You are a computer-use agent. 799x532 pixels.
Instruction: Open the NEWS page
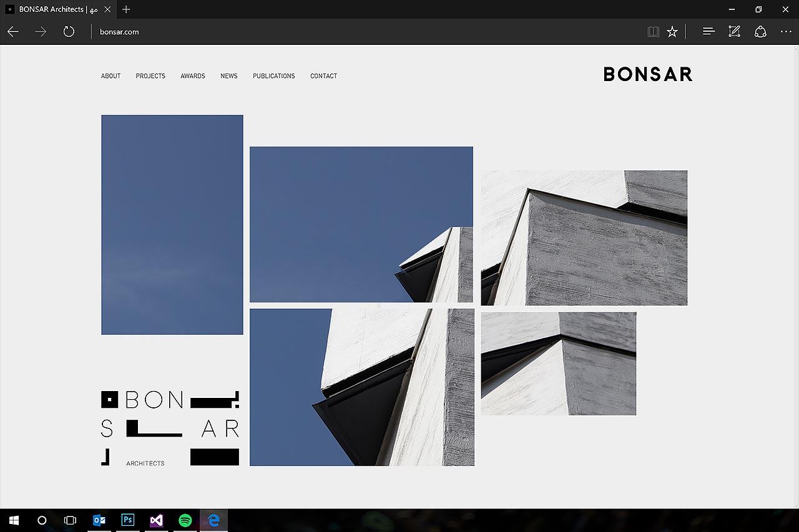[229, 76]
